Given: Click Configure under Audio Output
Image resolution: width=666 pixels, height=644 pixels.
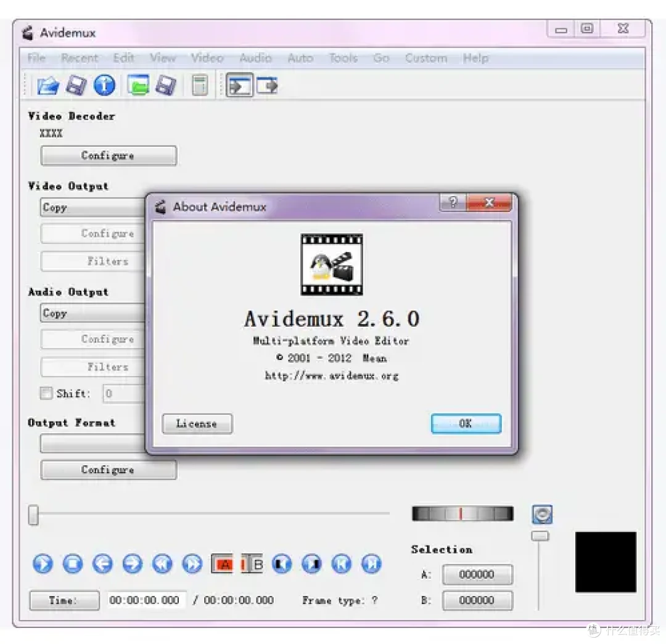Looking at the screenshot, I should (x=93, y=339).
